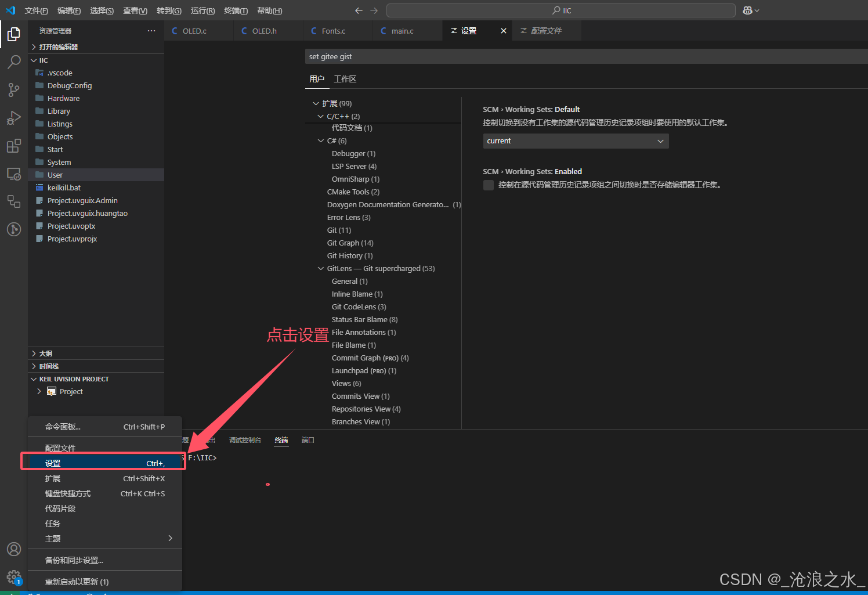Click 备份和同步设置 in the gear menu
The image size is (868, 595).
coord(75,560)
